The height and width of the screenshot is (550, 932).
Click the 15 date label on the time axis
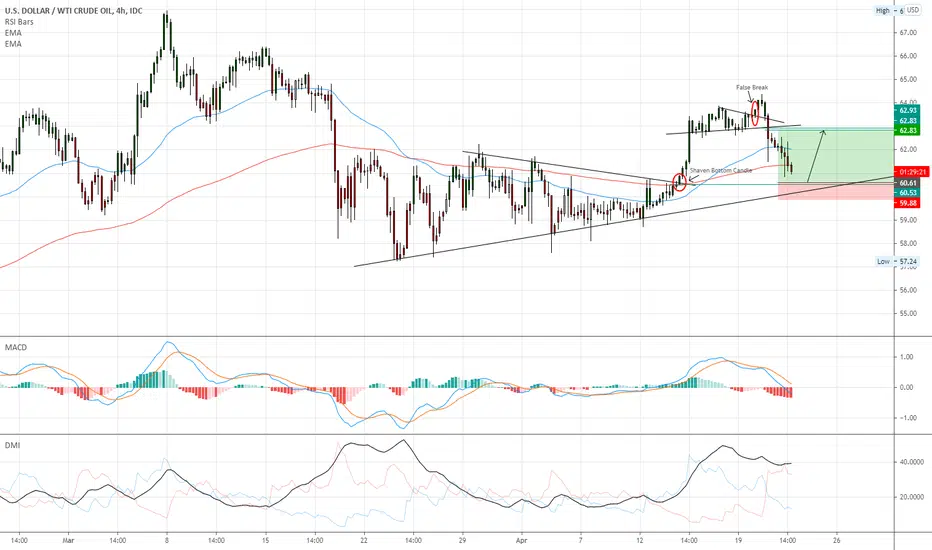click(266, 540)
